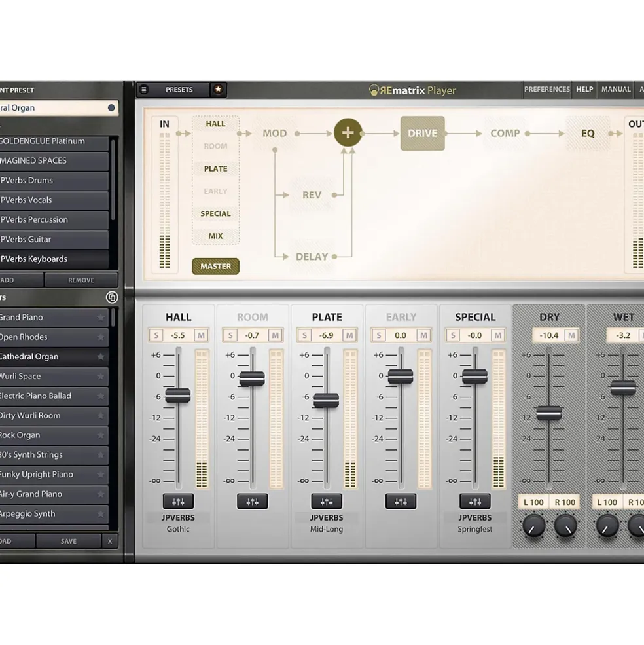Click the WET volume fader handle
This screenshot has height=645, width=644.
click(x=623, y=388)
